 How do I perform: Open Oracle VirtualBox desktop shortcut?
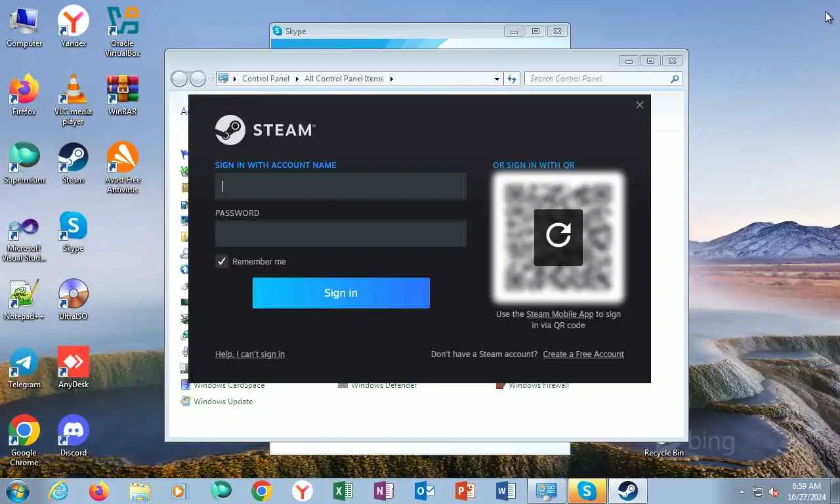(x=123, y=31)
